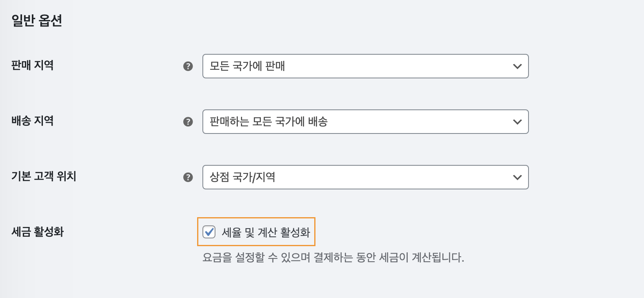Click the tax description text 요금을 설정할 수 있으며
644x298 pixels.
point(256,258)
